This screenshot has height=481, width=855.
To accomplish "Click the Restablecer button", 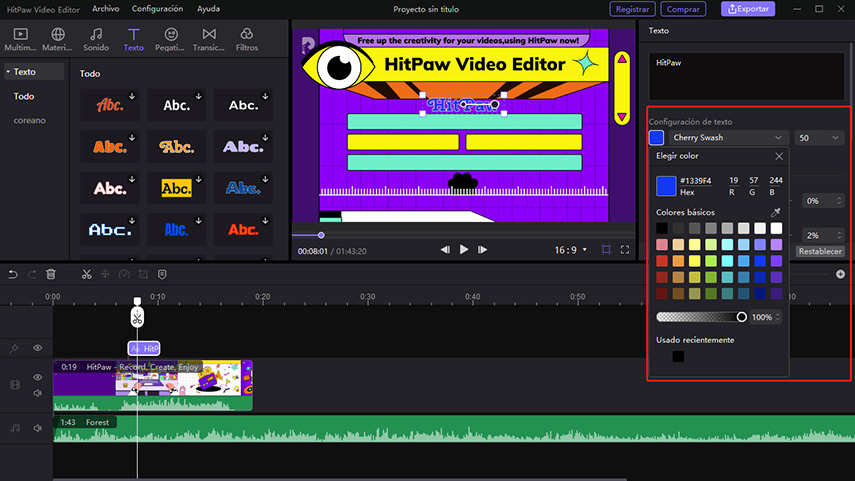I will coord(820,251).
